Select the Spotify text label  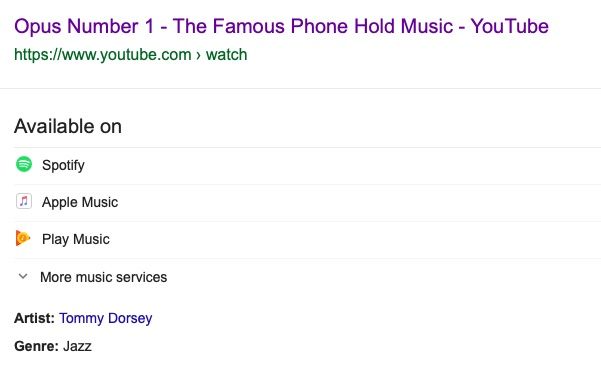(63, 165)
